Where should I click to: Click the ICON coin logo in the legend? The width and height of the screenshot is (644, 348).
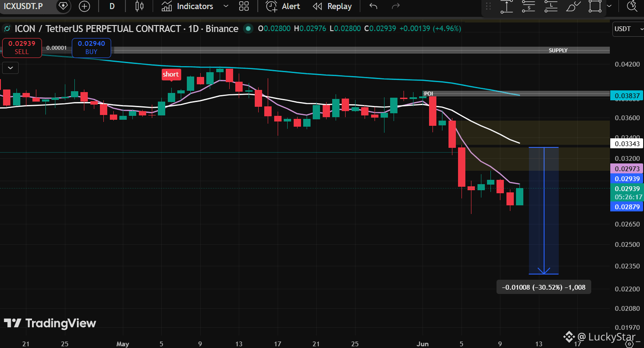7,29
